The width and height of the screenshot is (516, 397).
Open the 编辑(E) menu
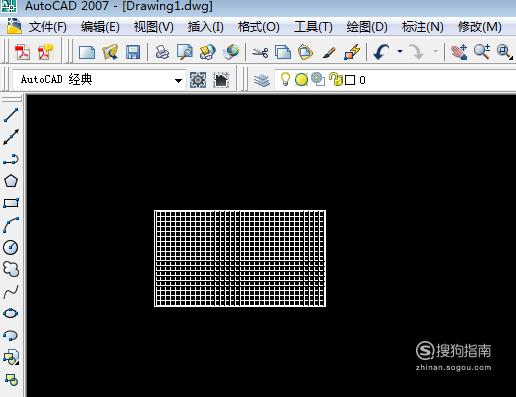pyautogui.click(x=100, y=27)
